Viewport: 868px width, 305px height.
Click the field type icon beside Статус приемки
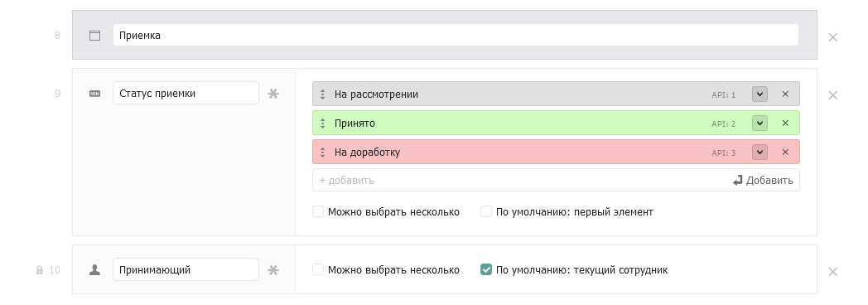pyautogui.click(x=95, y=94)
